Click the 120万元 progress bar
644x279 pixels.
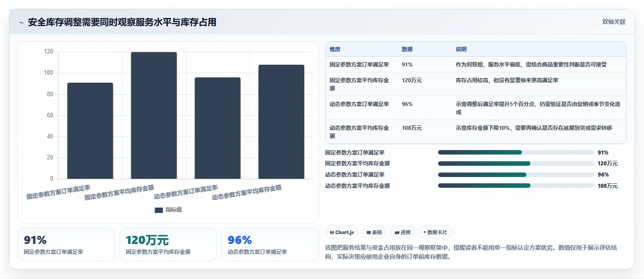click(516, 164)
